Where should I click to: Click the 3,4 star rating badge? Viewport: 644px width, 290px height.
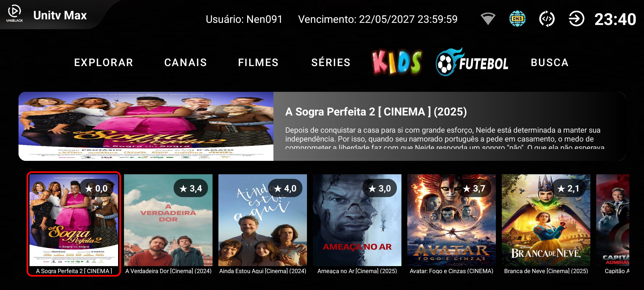[191, 188]
